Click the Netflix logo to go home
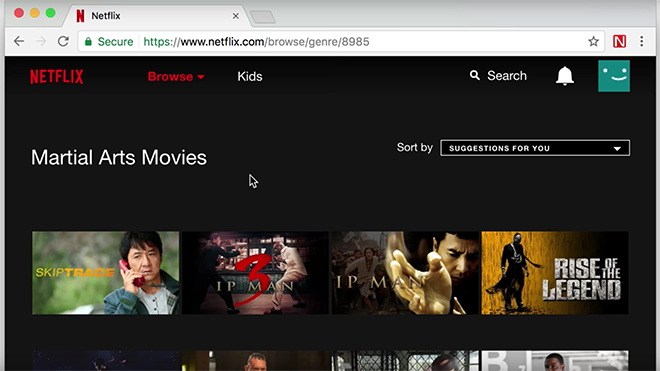Screen dimensions: 660x371 (x=57, y=77)
